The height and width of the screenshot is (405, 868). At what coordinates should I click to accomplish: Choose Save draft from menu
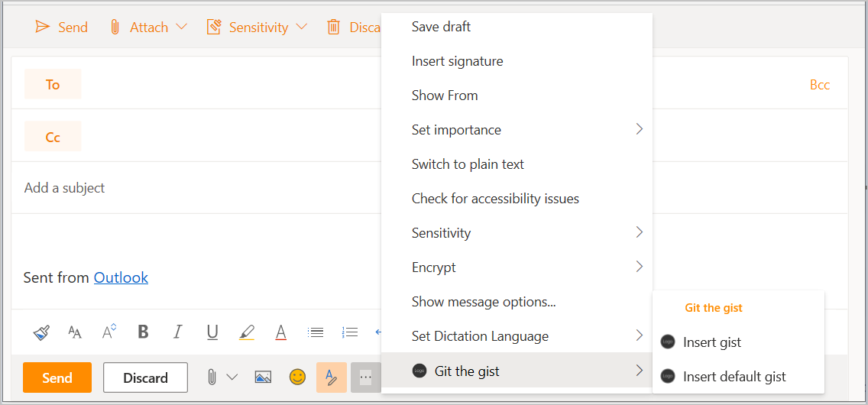click(517, 26)
